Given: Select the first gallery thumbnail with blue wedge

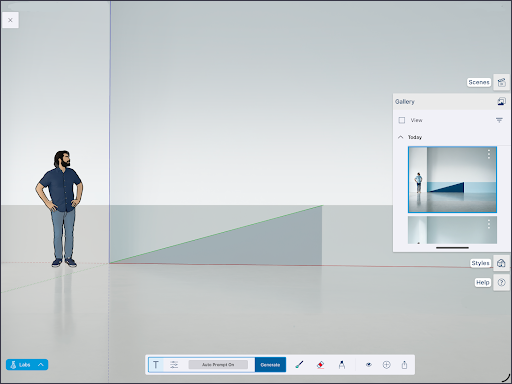Looking at the screenshot, I should click(x=452, y=179).
